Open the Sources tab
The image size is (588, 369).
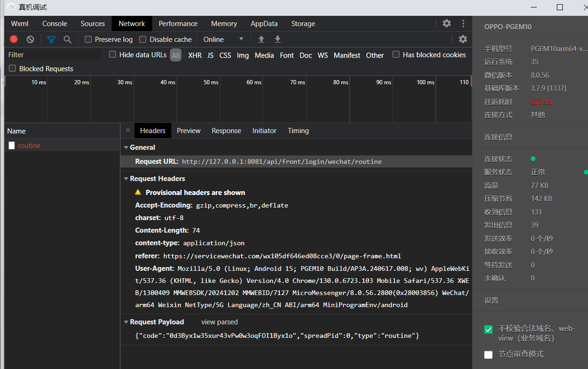coord(93,24)
